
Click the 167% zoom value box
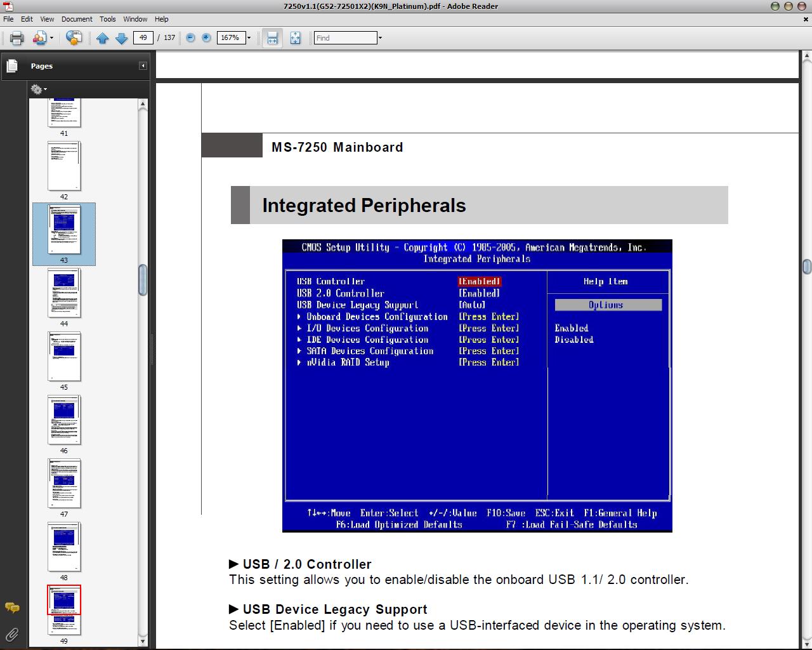231,38
